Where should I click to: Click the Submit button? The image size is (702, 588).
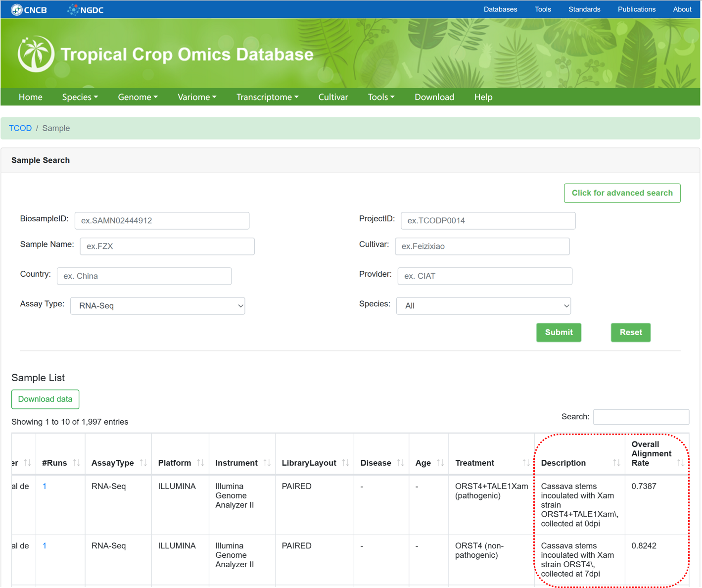(559, 333)
